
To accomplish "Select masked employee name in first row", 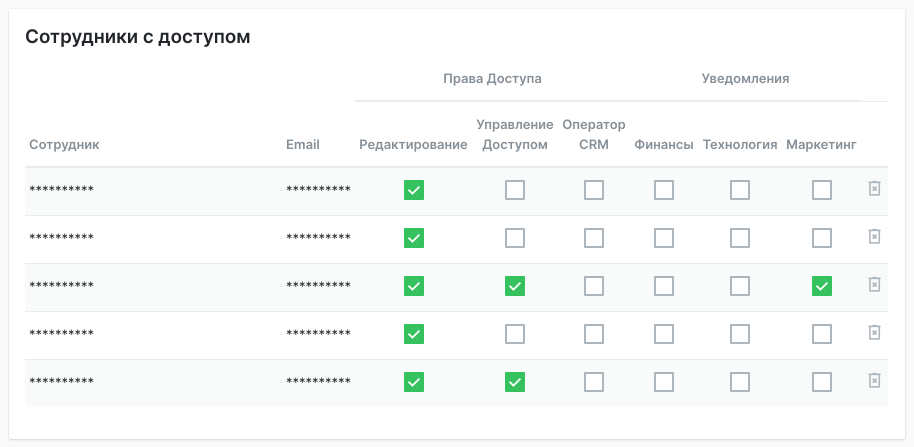I will pyautogui.click(x=61, y=189).
